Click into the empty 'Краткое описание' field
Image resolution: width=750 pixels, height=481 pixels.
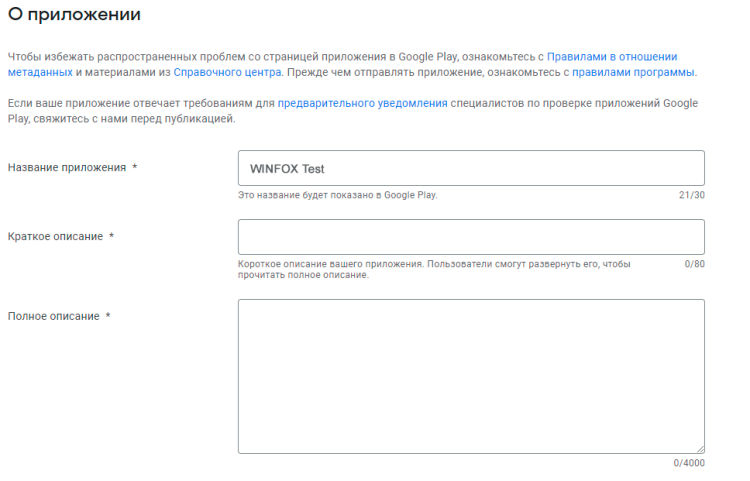(471, 237)
